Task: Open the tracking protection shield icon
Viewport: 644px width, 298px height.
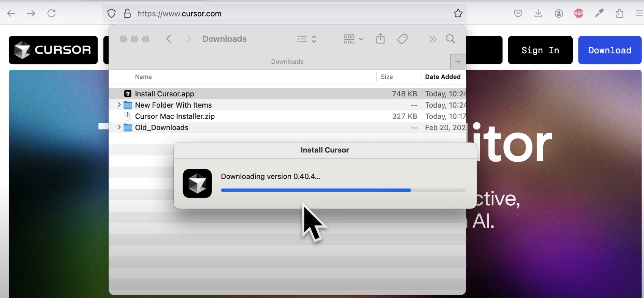Action: coord(112,14)
